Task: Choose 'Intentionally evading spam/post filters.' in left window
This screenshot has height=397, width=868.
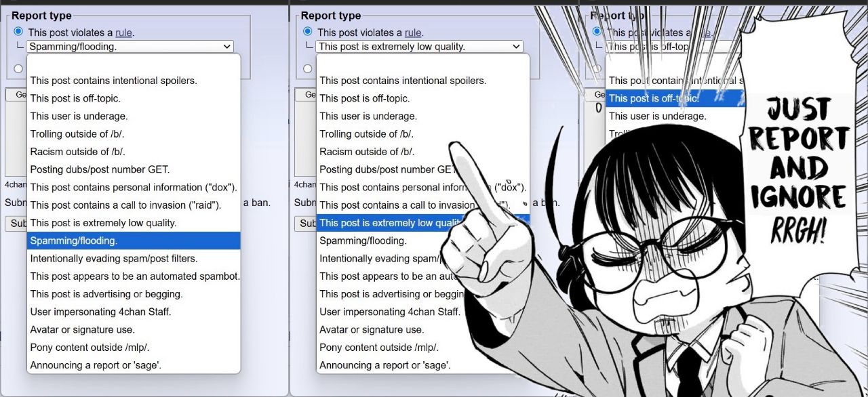Action: pos(134,258)
